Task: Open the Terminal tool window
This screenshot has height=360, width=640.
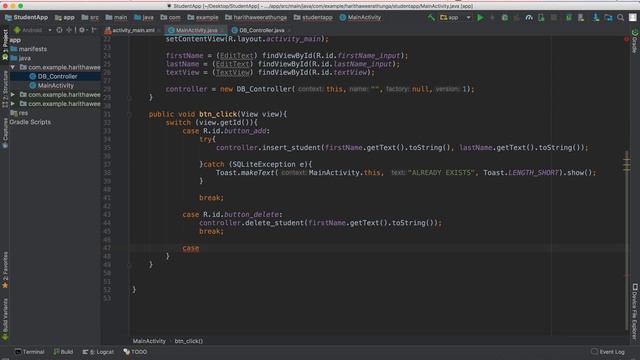Action: click(29, 352)
